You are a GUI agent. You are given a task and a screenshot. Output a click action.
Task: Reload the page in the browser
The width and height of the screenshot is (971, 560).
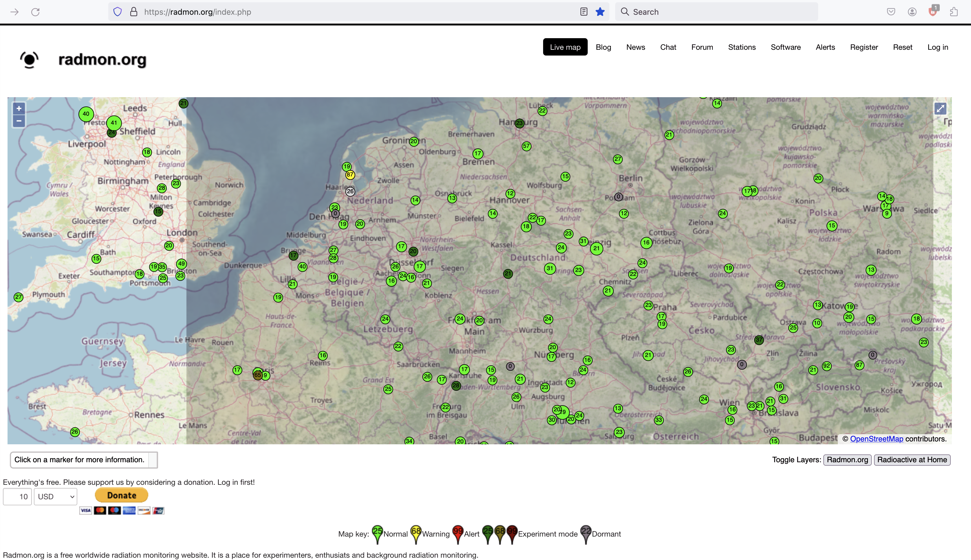(35, 12)
